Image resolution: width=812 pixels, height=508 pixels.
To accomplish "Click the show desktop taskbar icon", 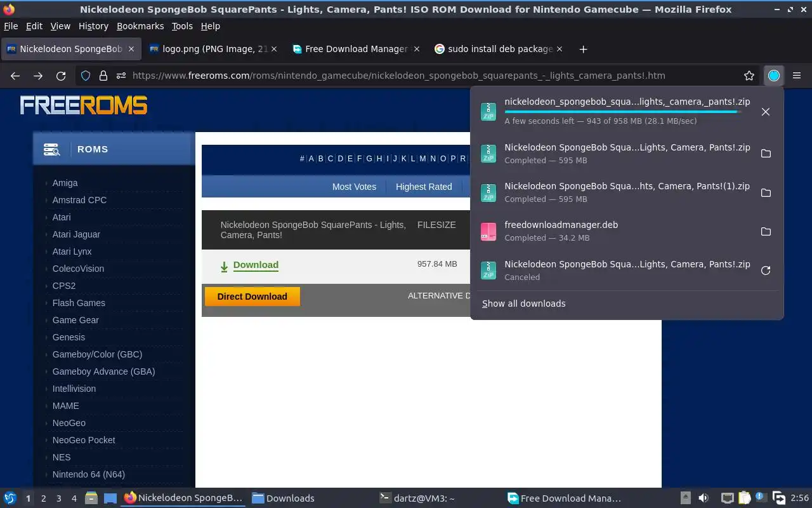I will coord(110,498).
